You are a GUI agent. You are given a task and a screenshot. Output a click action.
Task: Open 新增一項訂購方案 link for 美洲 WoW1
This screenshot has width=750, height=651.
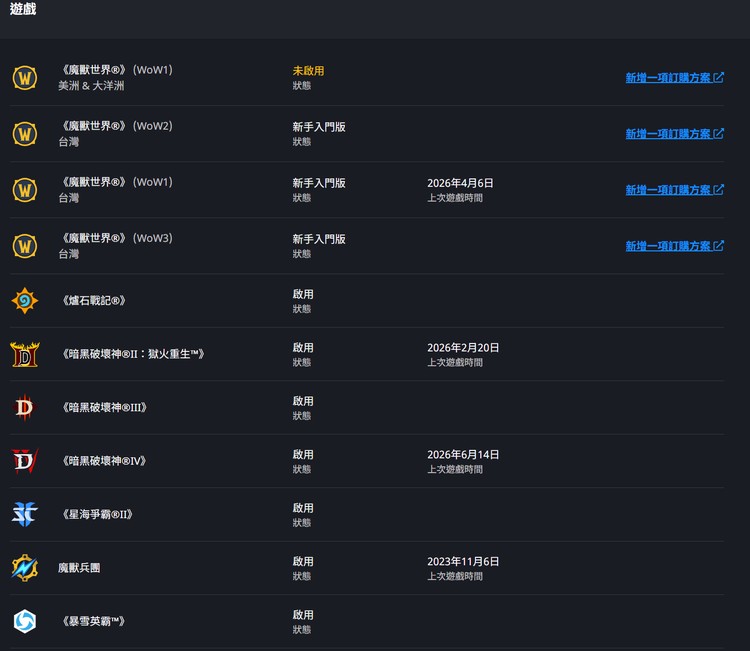(674, 77)
